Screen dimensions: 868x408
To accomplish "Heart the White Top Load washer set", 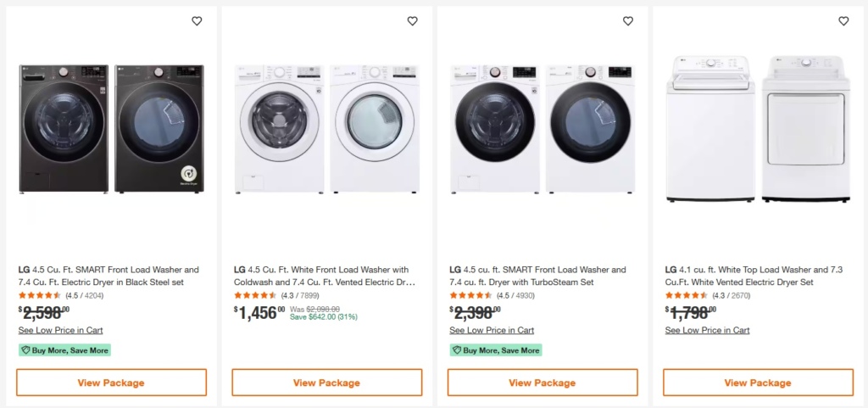I will [x=843, y=21].
